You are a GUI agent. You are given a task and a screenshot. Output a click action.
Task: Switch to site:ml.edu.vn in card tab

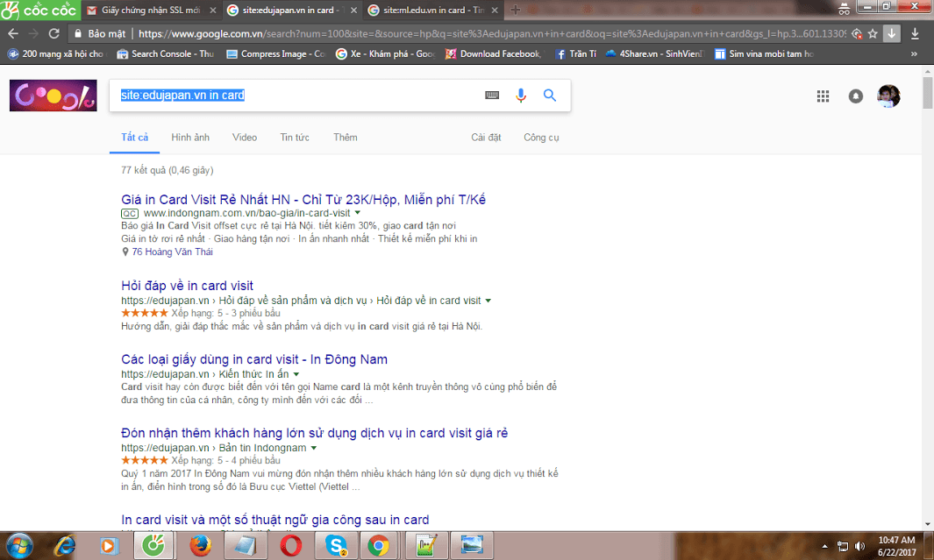(433, 11)
